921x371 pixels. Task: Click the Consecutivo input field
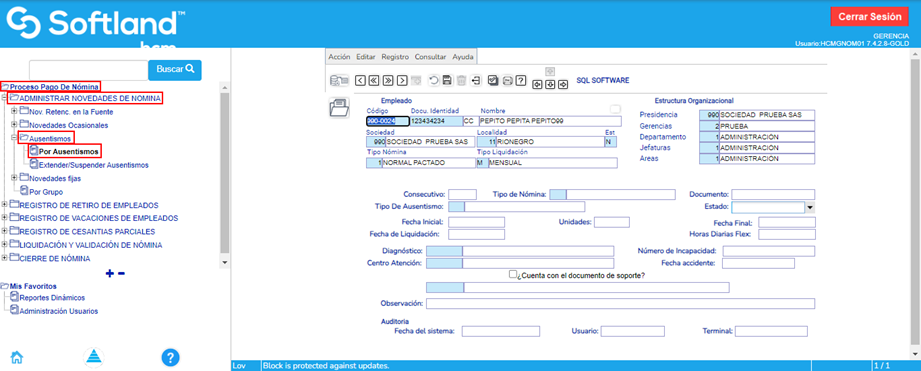coord(462,195)
